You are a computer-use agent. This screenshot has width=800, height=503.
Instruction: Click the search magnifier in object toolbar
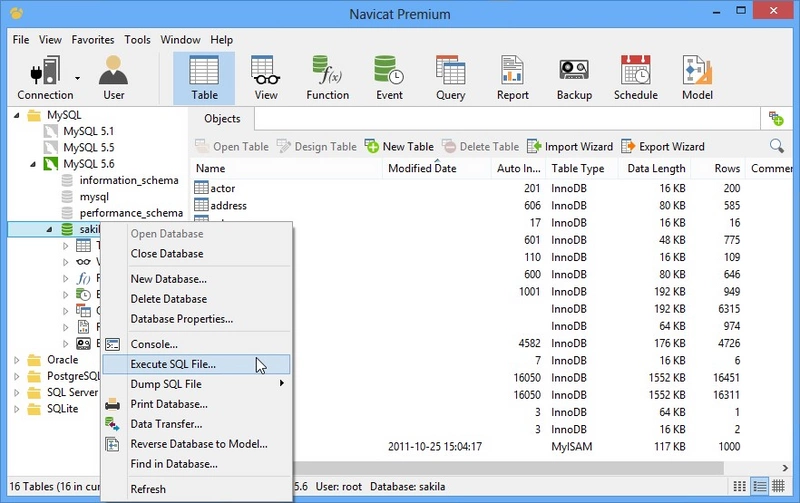tap(777, 146)
